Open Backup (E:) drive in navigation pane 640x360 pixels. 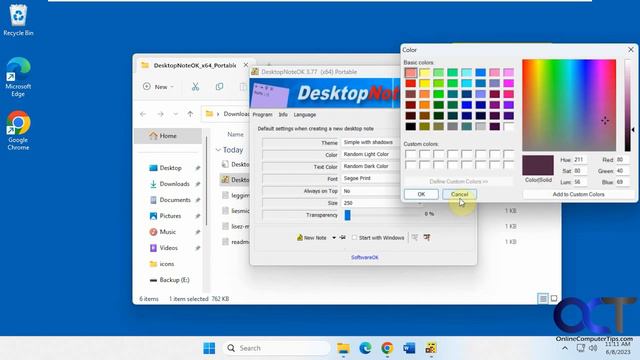click(x=174, y=280)
